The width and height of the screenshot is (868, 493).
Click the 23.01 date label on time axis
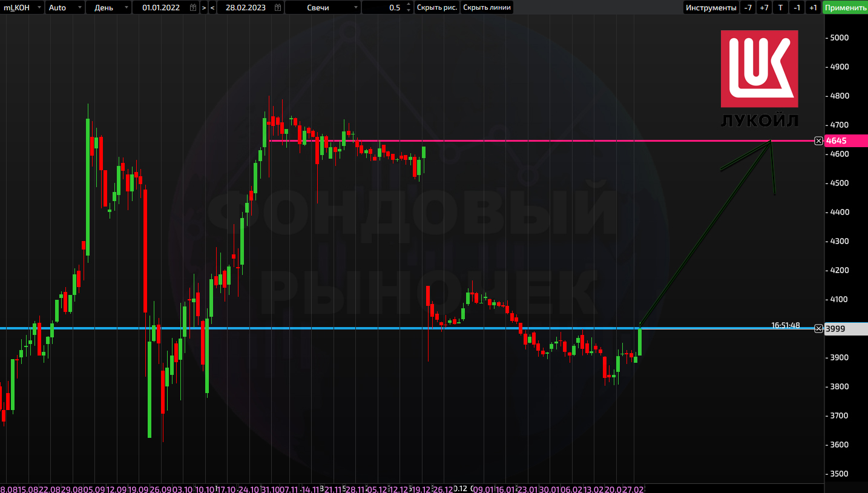[528, 489]
